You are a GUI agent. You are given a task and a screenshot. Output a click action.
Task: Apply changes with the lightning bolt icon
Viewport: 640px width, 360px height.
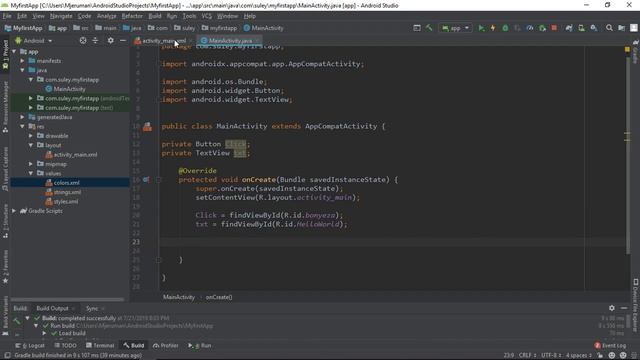(493, 28)
